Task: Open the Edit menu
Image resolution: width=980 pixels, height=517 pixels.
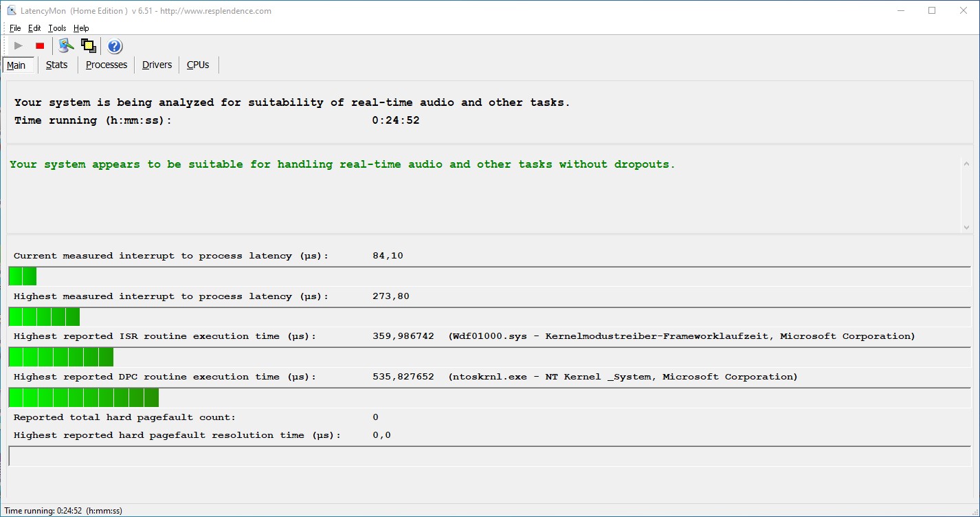Action: tap(34, 28)
